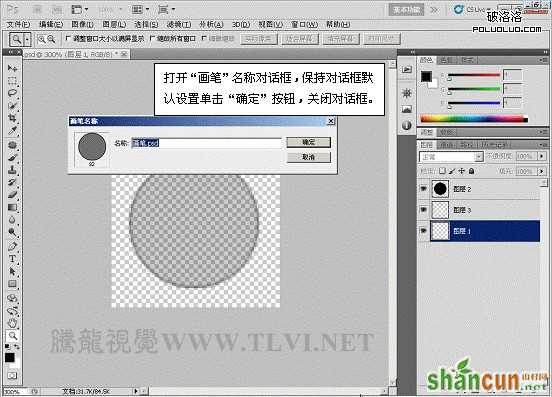Enable zoom all windows checkbox
This screenshot has height=397, width=552.
pos(152,38)
